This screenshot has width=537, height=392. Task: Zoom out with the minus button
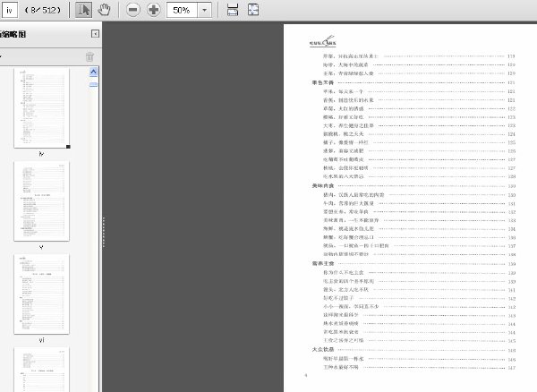(132, 10)
